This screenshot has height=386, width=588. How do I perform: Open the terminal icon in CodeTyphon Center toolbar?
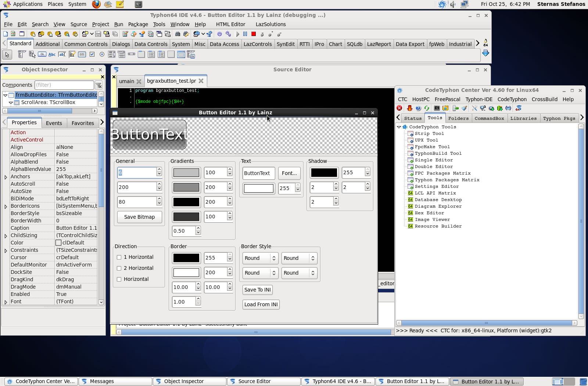pyautogui.click(x=437, y=108)
